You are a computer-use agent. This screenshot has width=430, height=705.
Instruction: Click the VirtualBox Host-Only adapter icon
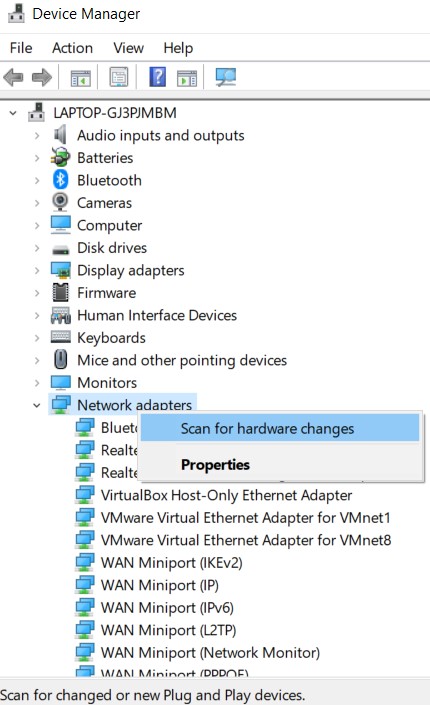coord(85,495)
